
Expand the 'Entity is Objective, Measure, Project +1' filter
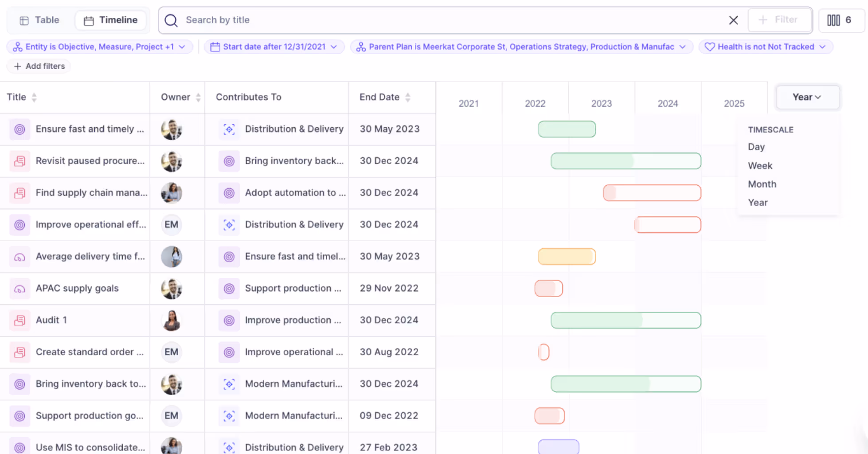click(x=182, y=47)
